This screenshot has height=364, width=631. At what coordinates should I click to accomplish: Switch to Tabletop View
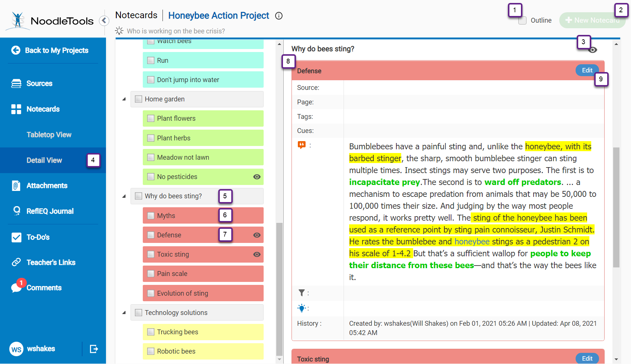[49, 134]
